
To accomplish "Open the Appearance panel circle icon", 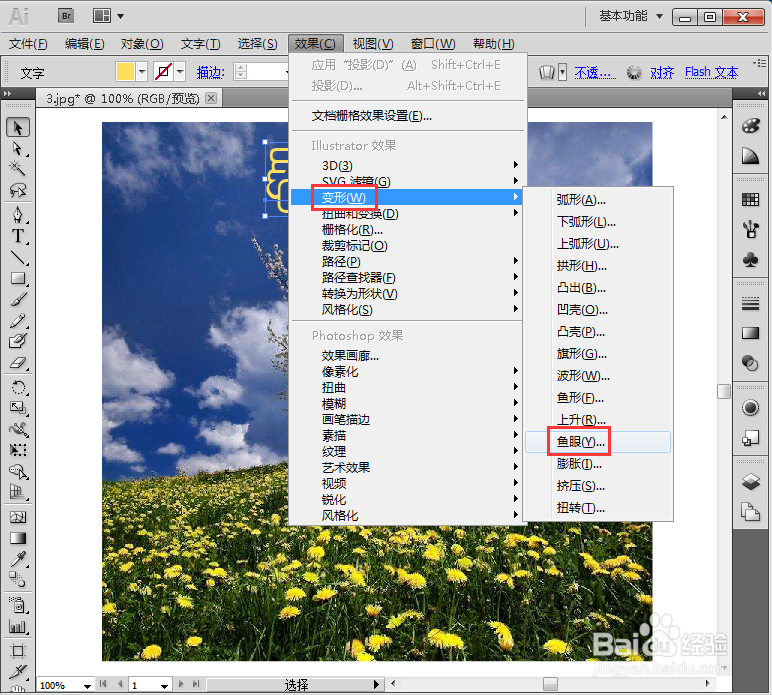I will point(750,408).
